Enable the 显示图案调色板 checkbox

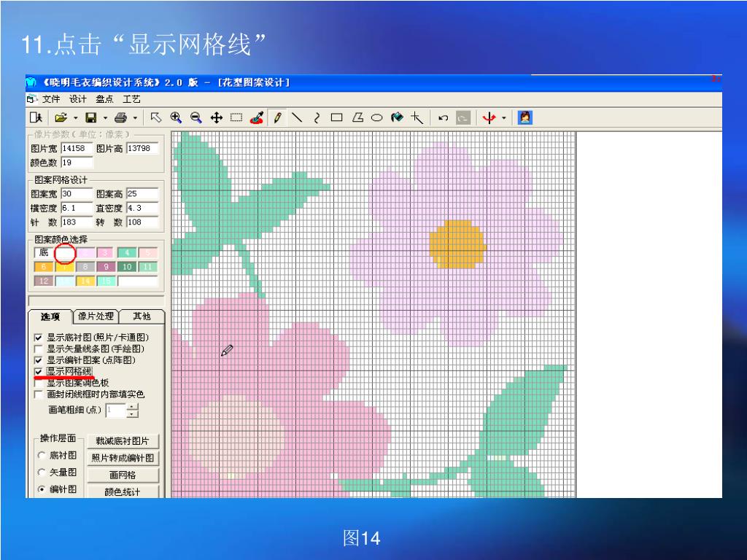[39, 384]
